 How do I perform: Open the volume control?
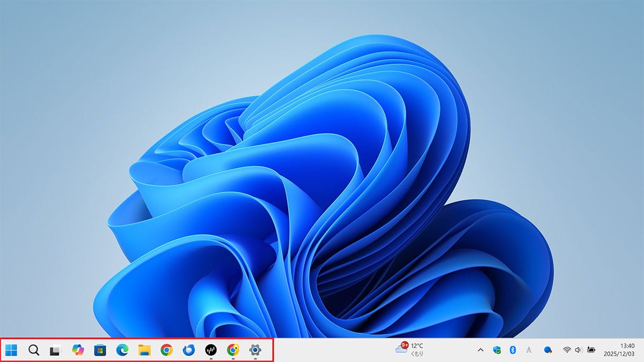[x=578, y=350]
